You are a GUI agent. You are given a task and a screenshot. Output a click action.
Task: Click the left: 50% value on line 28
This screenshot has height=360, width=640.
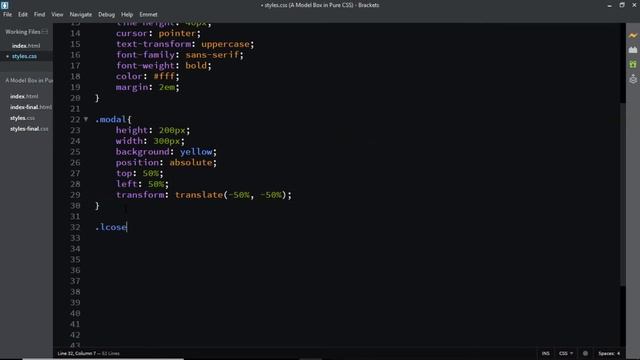156,184
